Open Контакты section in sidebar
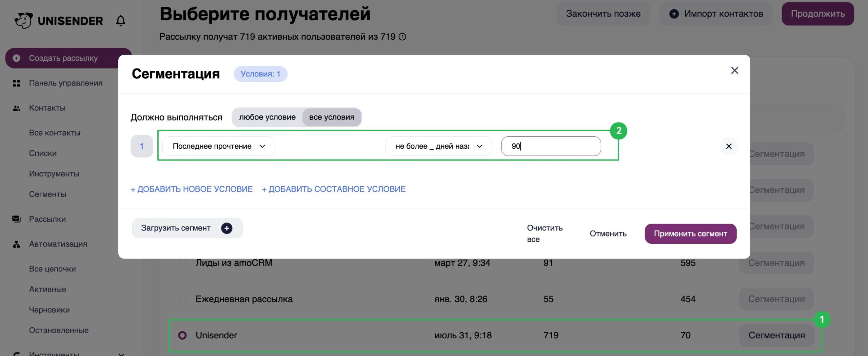This screenshot has height=356, width=868. click(47, 108)
